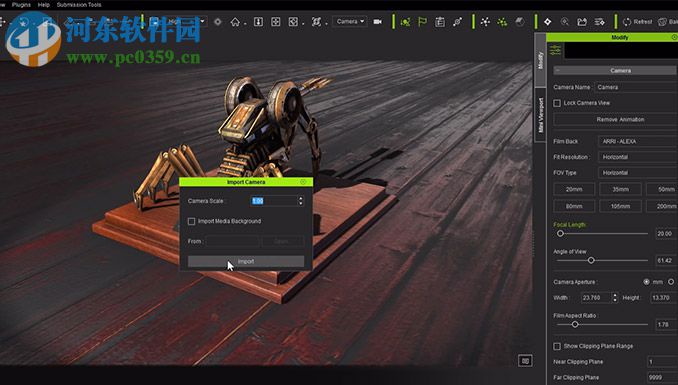Click the shaded sphere icon in toolbar
The height and width of the screenshot is (385, 678).
(520, 22)
